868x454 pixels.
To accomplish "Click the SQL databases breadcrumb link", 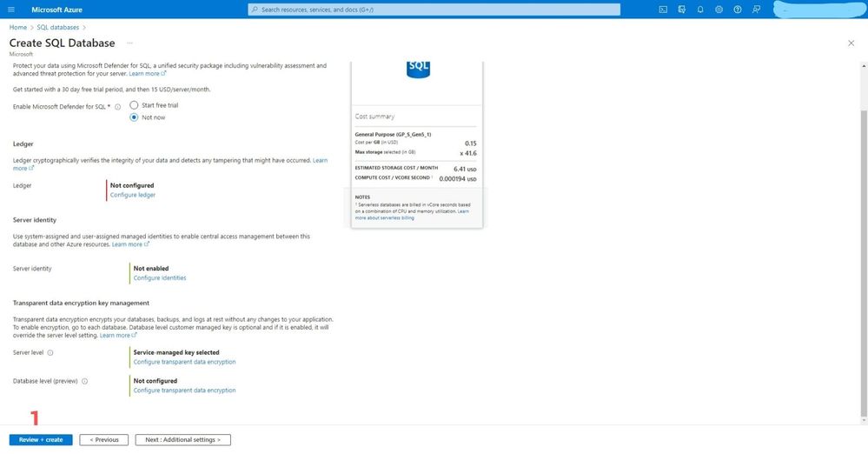I will pyautogui.click(x=57, y=27).
